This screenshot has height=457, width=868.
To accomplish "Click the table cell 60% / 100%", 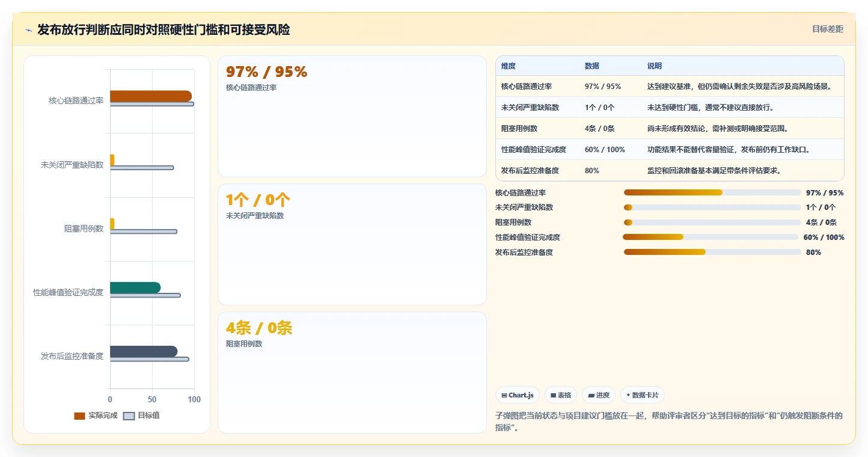I will pyautogui.click(x=605, y=150).
